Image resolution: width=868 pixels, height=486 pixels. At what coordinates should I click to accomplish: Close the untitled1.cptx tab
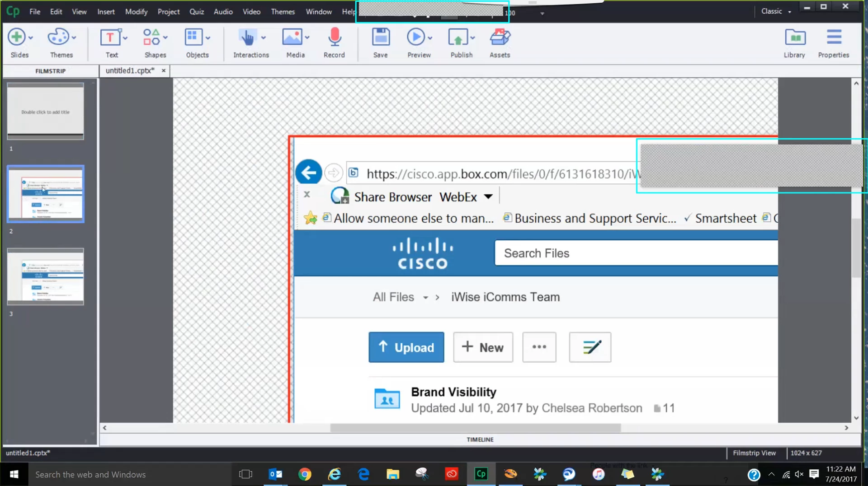(x=164, y=70)
